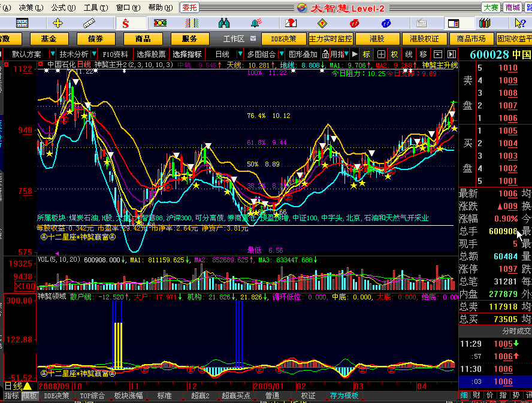
Task: Click 存为模板 save template tab
Action: click(344, 396)
